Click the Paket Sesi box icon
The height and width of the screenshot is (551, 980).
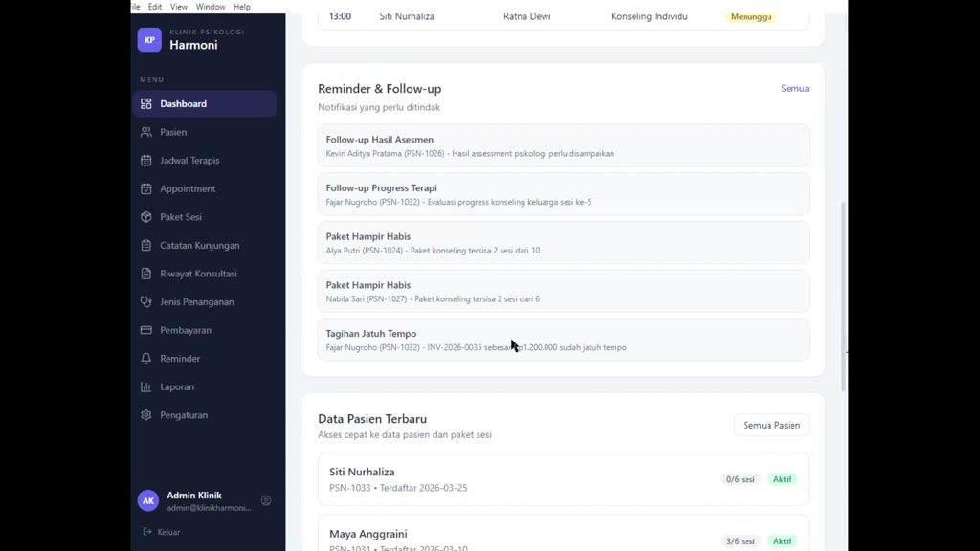[x=146, y=217]
